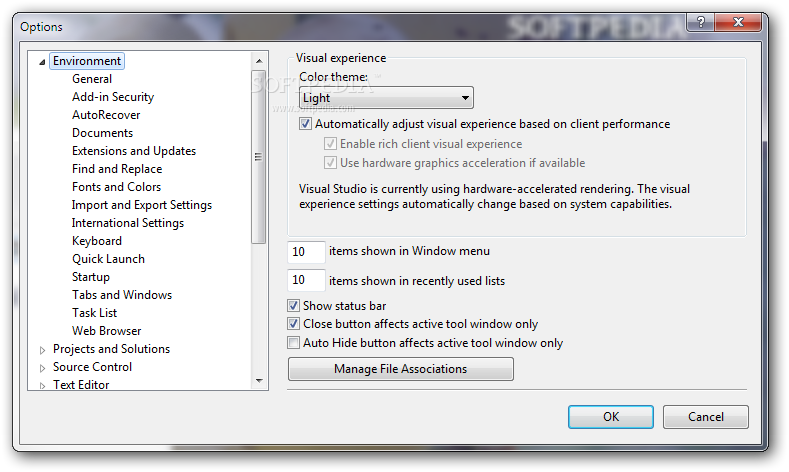Open the Color theme dropdown
The image size is (789, 472).
coord(386,98)
